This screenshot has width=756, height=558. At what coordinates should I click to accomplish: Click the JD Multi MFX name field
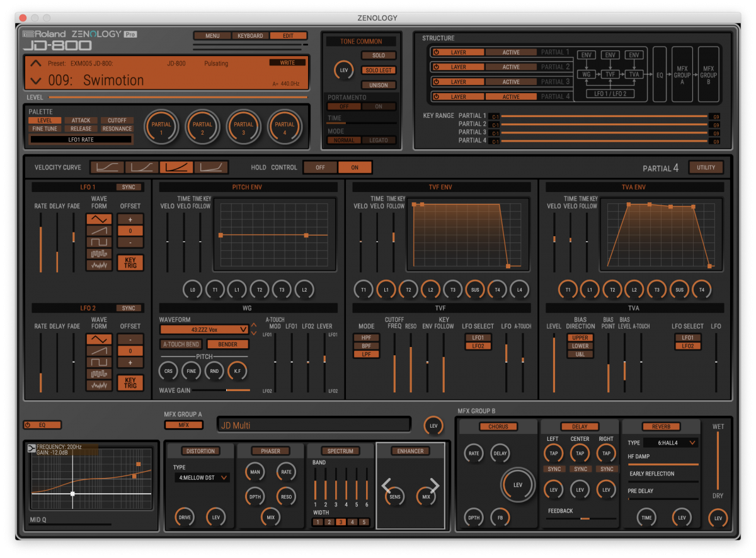coord(314,426)
